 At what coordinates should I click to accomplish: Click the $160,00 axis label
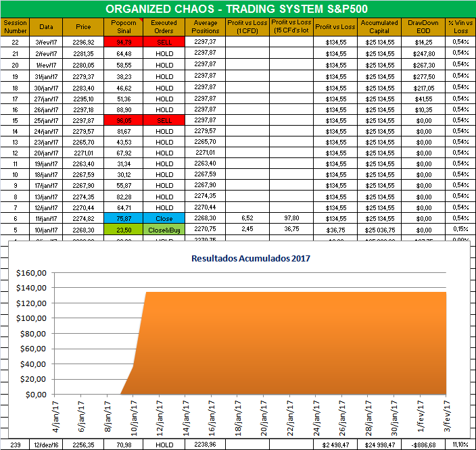31,273
